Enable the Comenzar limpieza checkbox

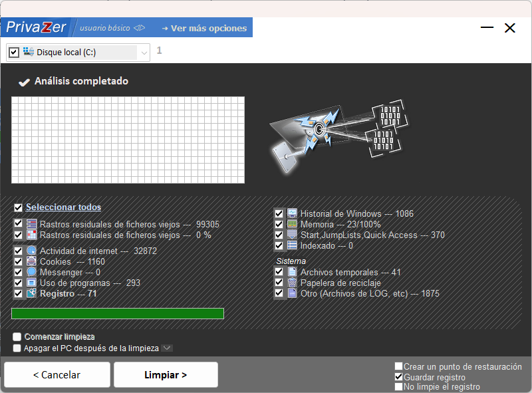(x=17, y=336)
